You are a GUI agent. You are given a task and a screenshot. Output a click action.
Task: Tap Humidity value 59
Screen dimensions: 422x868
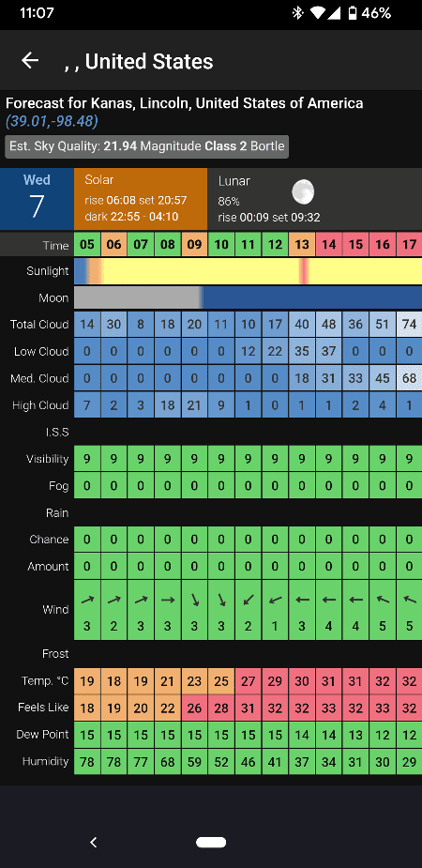[x=194, y=761]
